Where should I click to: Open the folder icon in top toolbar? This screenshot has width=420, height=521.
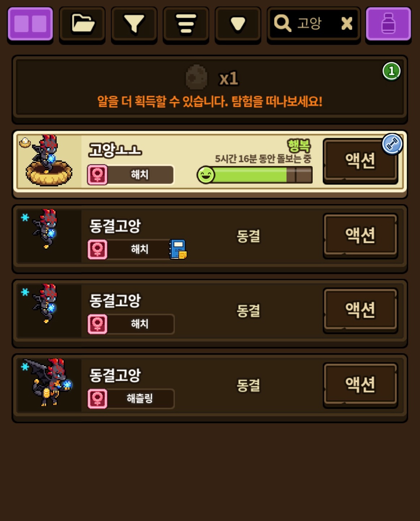tap(82, 24)
